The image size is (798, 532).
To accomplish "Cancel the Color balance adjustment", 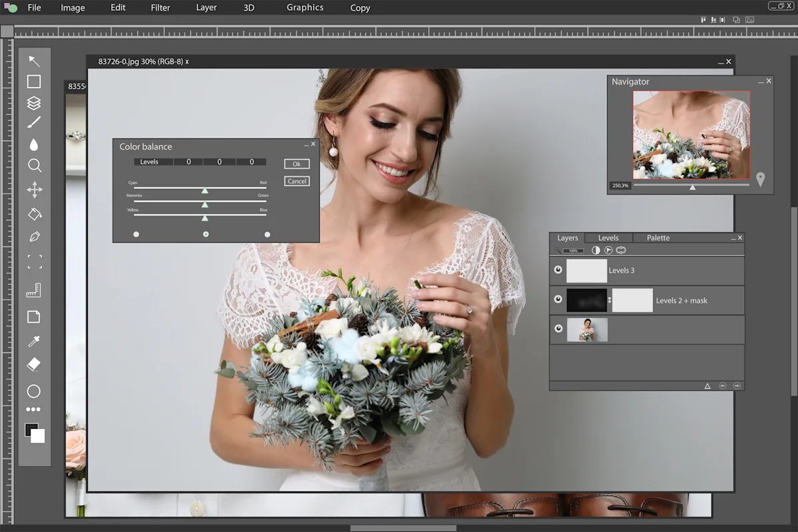I will 297,180.
